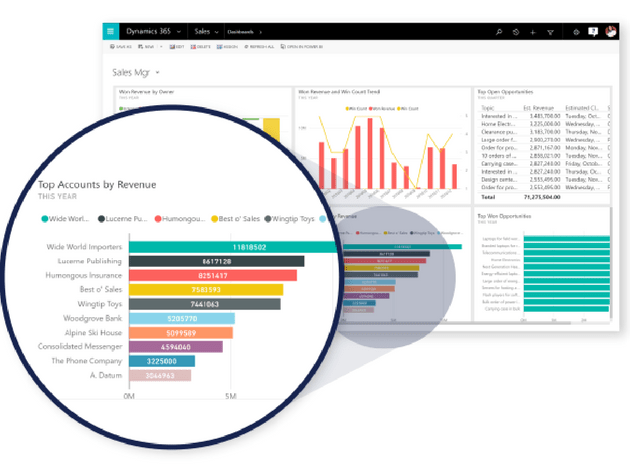630x472 pixels.
Task: Click the 10 orders of... opportunity row
Action: [x=544, y=156]
